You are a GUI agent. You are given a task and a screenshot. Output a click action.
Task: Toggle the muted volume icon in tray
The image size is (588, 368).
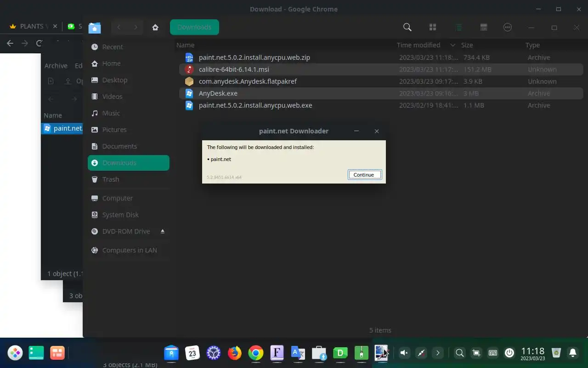pos(404,353)
